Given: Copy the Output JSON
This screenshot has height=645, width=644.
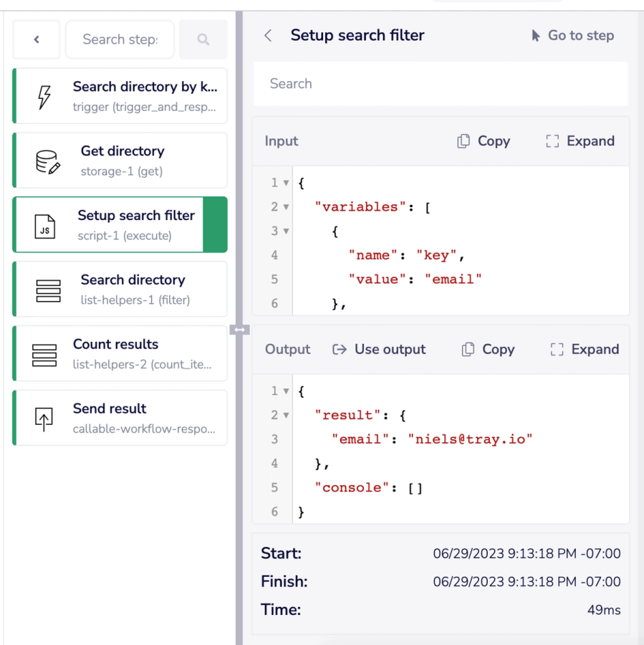Looking at the screenshot, I should [488, 349].
